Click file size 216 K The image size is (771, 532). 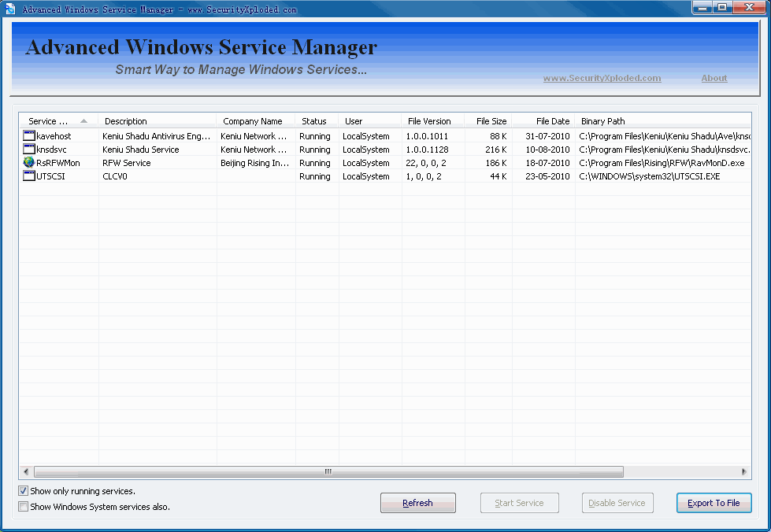point(495,150)
